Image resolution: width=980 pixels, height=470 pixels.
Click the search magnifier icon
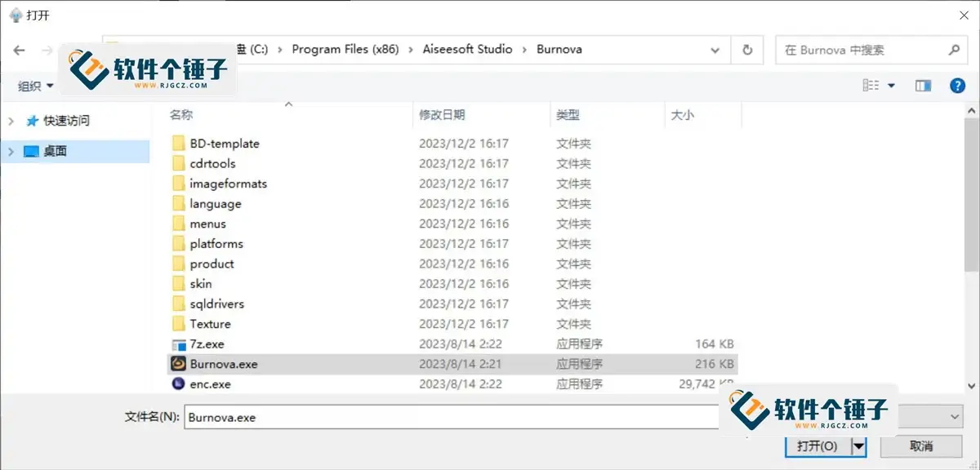click(953, 50)
